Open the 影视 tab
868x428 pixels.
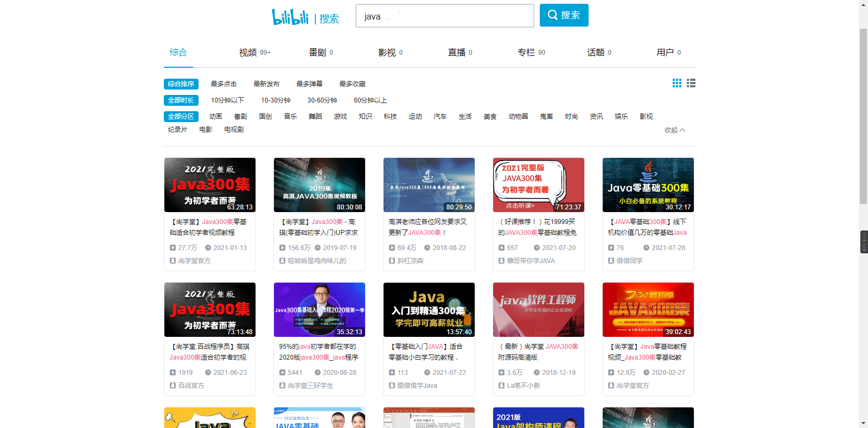point(391,52)
